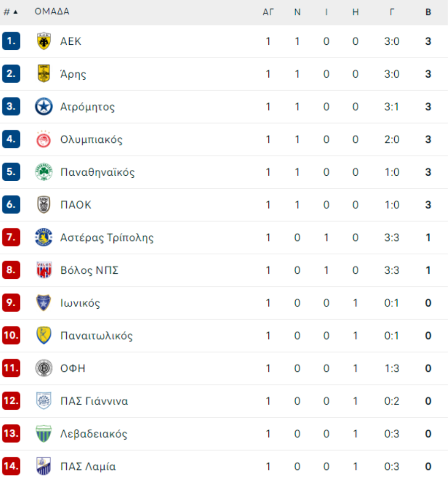Open the Ιωνικός team link
Screen dimensions: 448x479
80,303
